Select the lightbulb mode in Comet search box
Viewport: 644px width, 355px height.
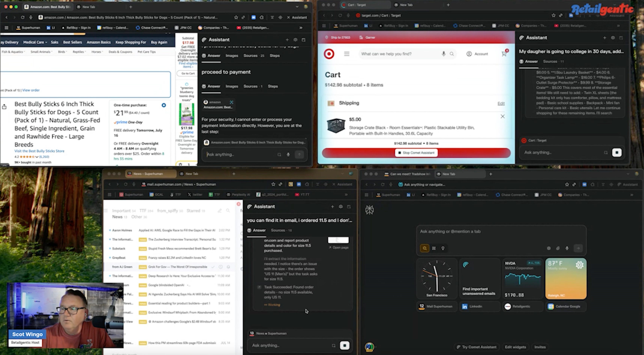pyautogui.click(x=443, y=248)
